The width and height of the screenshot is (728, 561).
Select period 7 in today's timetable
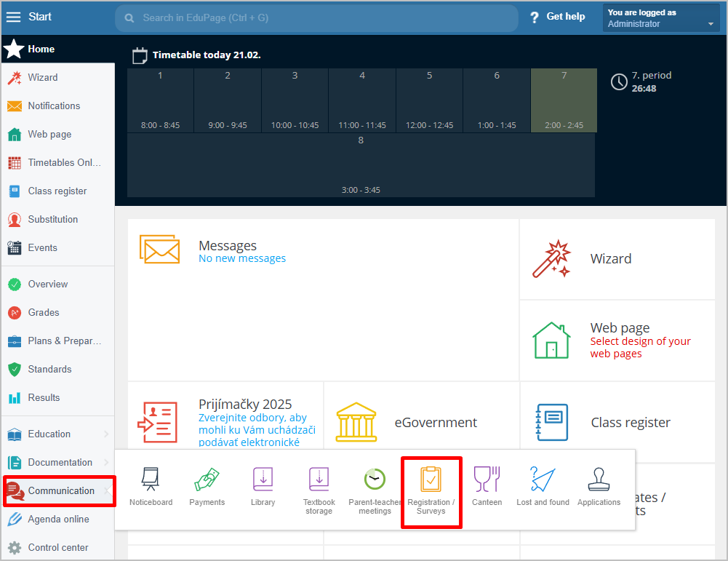pos(564,100)
